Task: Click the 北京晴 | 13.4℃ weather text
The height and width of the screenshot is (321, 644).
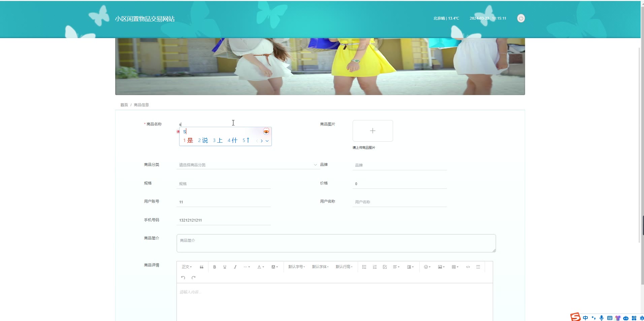Action: [446, 18]
